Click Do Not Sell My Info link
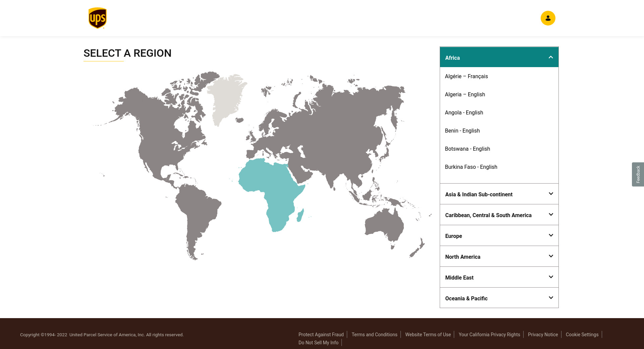The height and width of the screenshot is (349, 644). (318, 343)
